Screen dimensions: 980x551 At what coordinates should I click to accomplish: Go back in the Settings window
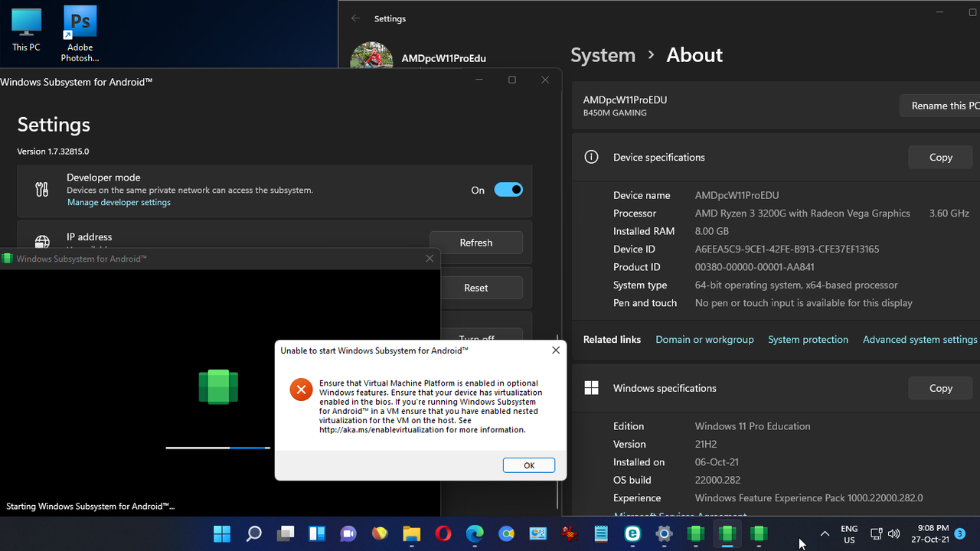pos(354,18)
